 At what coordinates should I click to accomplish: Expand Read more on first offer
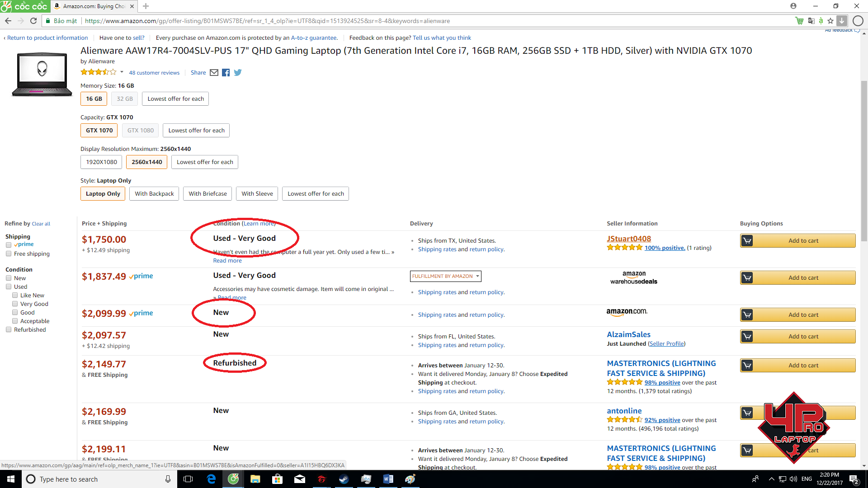tap(227, 261)
